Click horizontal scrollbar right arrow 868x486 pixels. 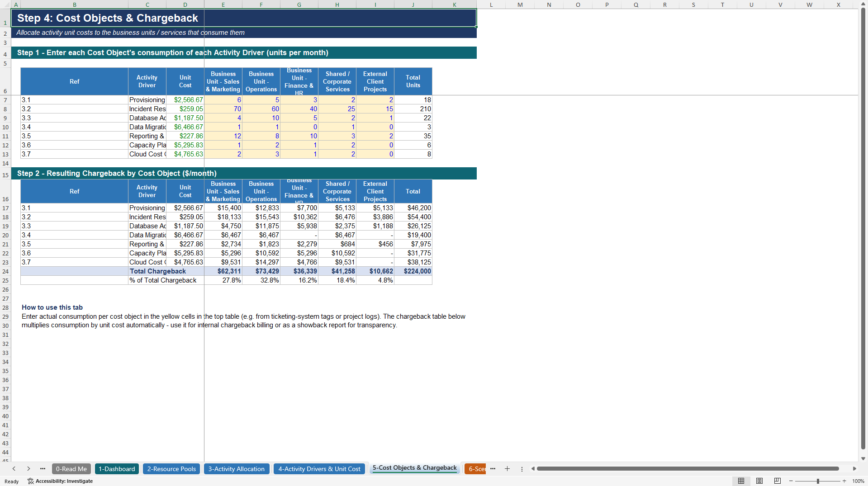click(x=854, y=469)
